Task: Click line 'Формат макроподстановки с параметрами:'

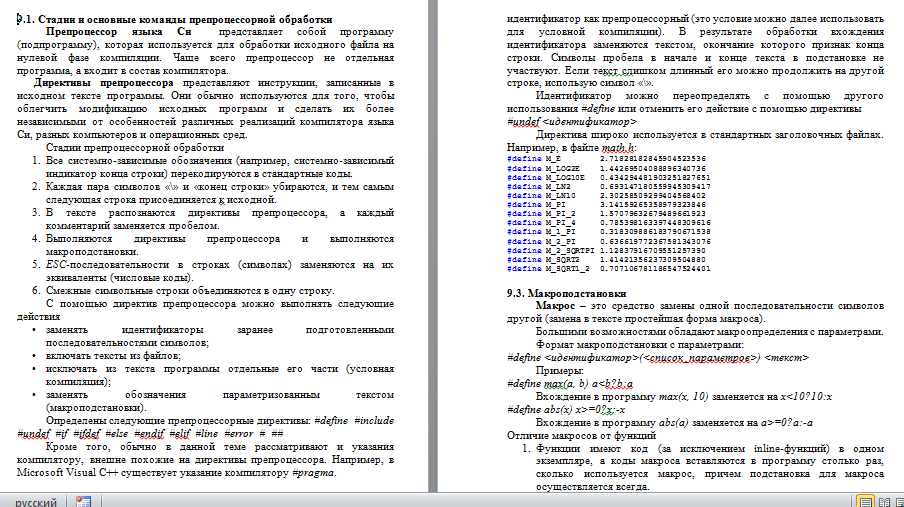Action: pos(639,344)
